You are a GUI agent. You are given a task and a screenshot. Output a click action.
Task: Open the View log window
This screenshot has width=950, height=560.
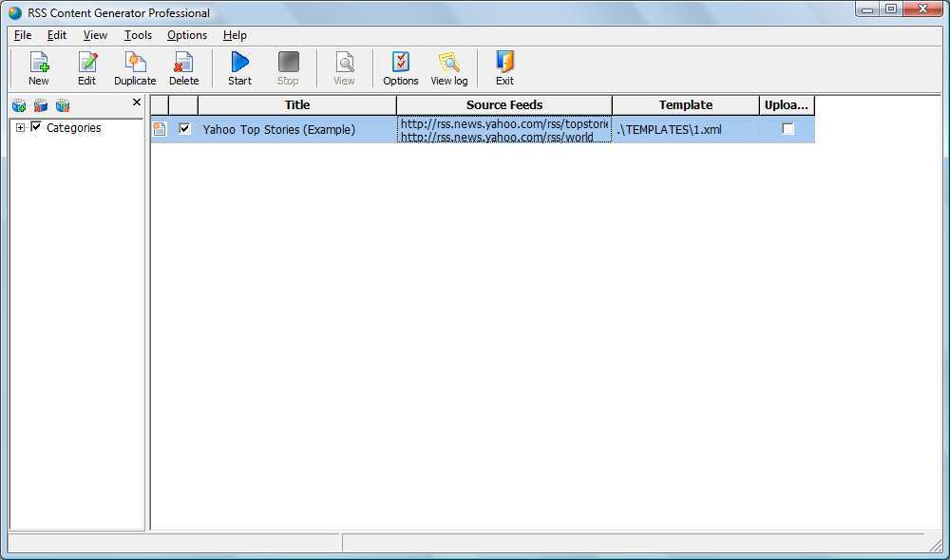(x=448, y=66)
